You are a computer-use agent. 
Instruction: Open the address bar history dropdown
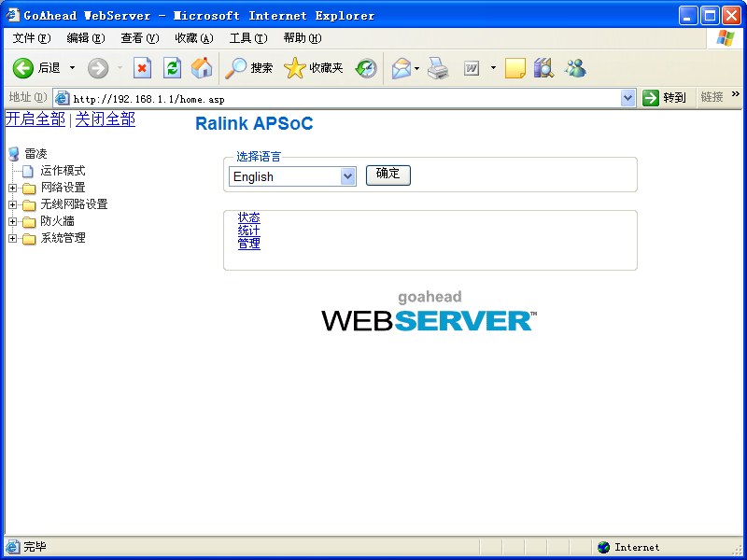(x=627, y=98)
